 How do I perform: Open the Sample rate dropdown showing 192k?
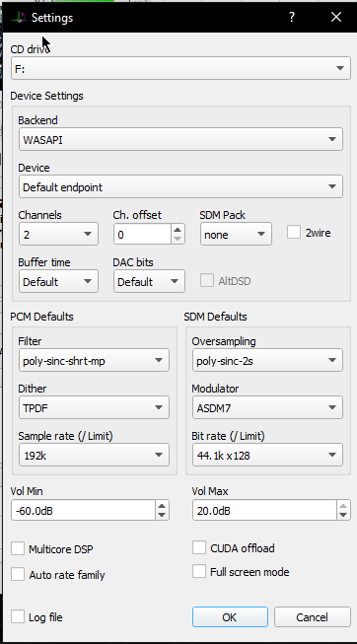tap(94, 455)
